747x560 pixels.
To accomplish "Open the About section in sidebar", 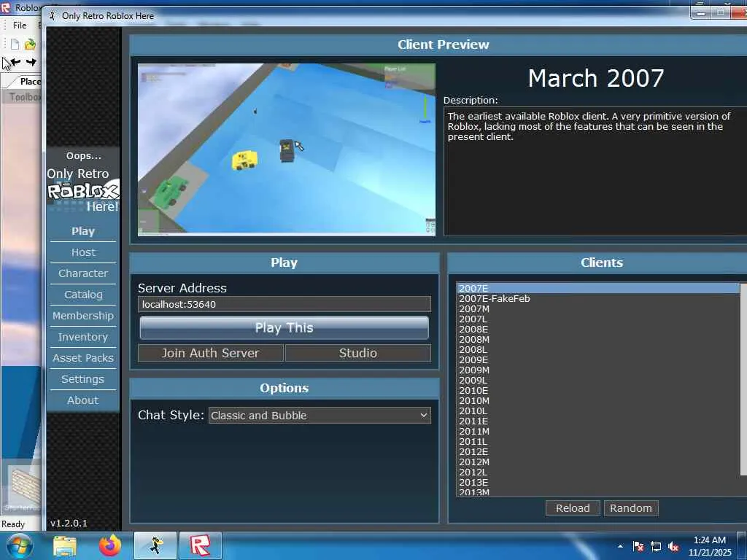I will [83, 400].
